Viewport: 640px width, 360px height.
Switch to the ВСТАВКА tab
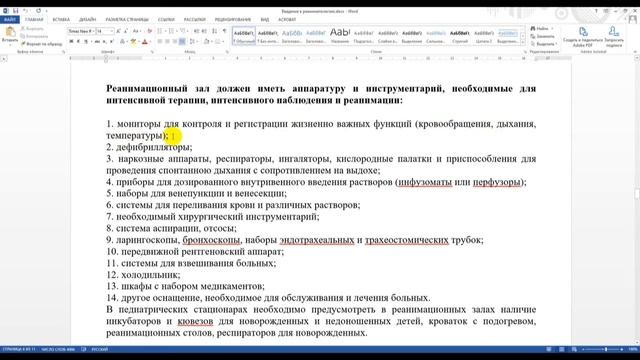(x=61, y=19)
